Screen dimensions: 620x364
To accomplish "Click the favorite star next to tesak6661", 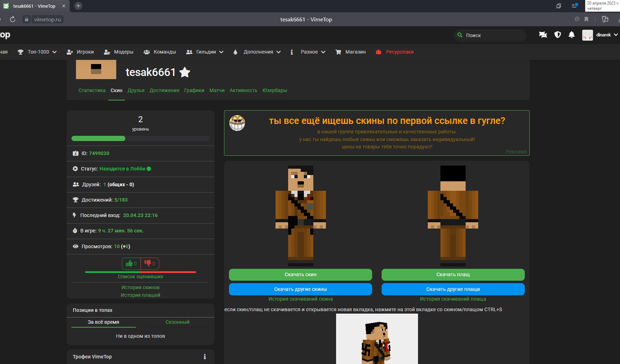I will coord(184,72).
